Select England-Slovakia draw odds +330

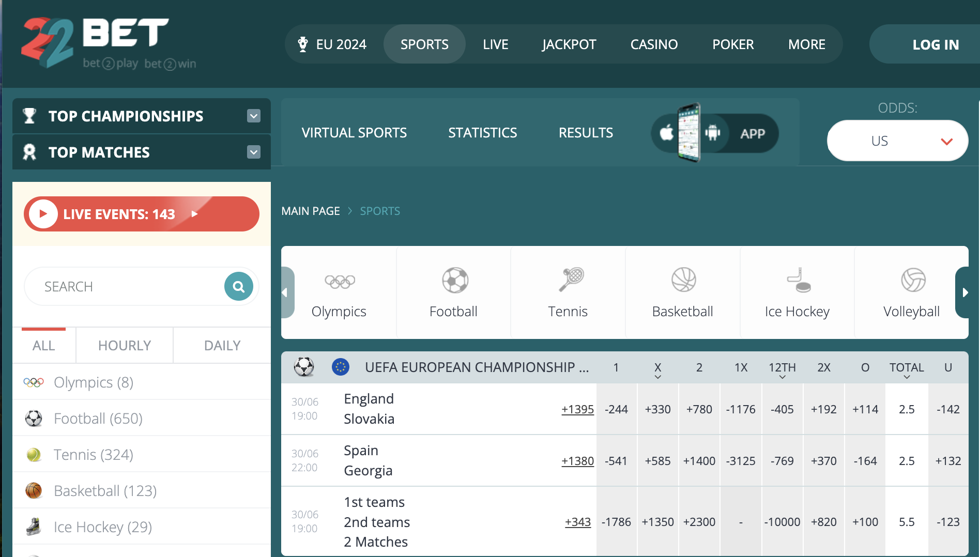657,409
